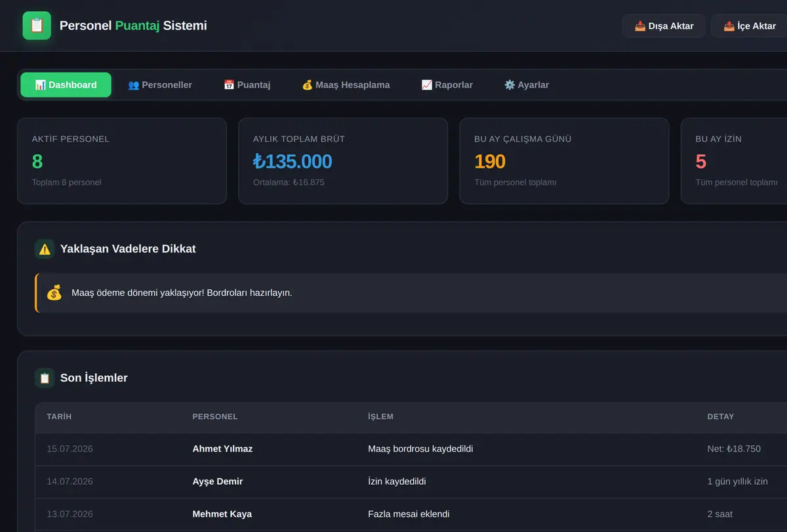Click the Dışa Aktar export button
Viewport: 787px width, 532px height.
pyautogui.click(x=664, y=26)
